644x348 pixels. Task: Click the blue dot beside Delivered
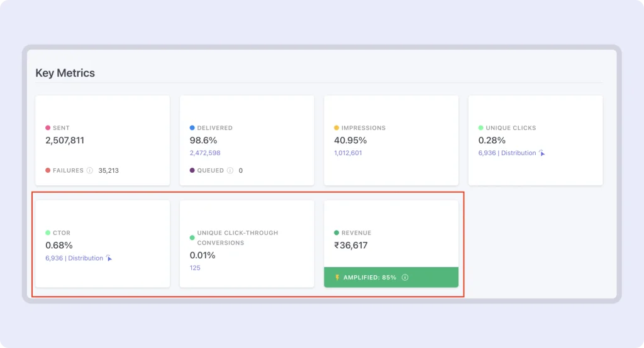[192, 128]
